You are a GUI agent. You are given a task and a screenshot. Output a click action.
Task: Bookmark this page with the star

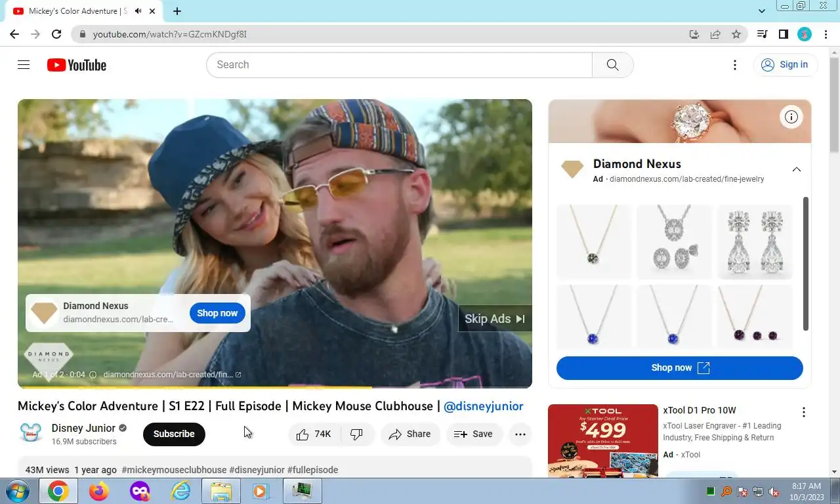(736, 34)
